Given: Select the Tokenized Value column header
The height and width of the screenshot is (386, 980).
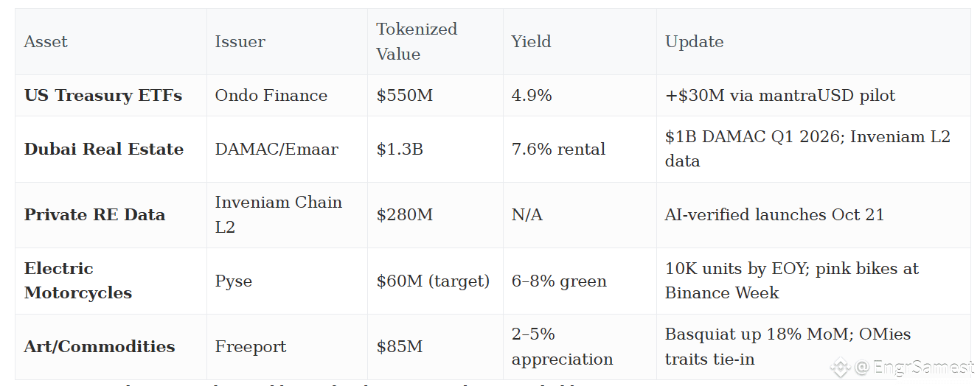Looking at the screenshot, I should [417, 41].
